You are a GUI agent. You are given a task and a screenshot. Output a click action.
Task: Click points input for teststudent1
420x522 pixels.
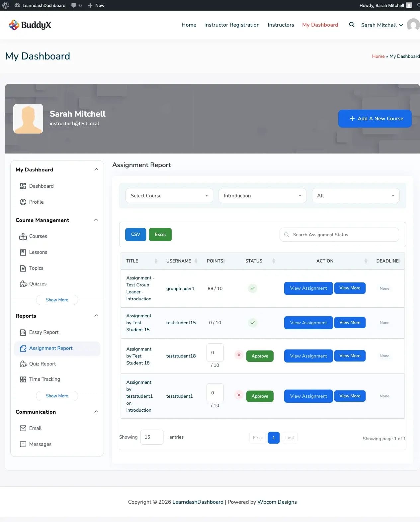coord(215,393)
